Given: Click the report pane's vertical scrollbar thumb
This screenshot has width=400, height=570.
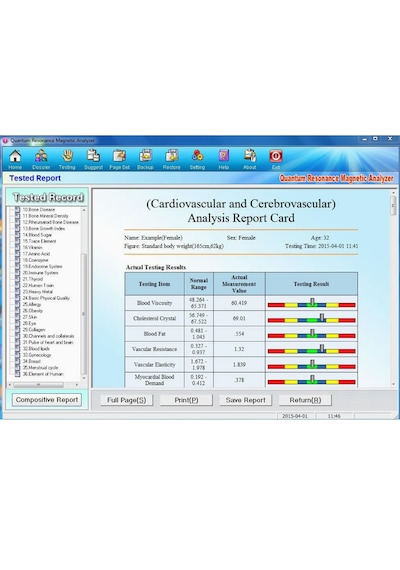Looking at the screenshot, I should [393, 206].
